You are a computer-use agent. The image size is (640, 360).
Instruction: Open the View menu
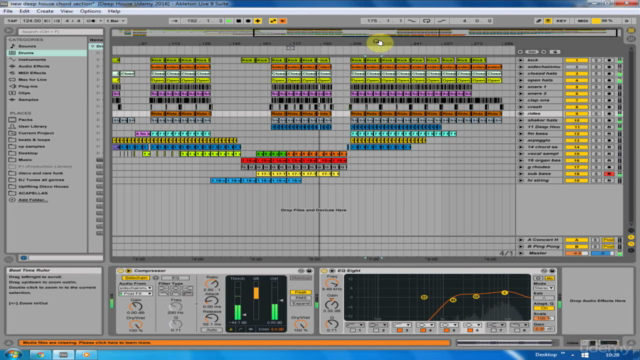click(x=67, y=11)
